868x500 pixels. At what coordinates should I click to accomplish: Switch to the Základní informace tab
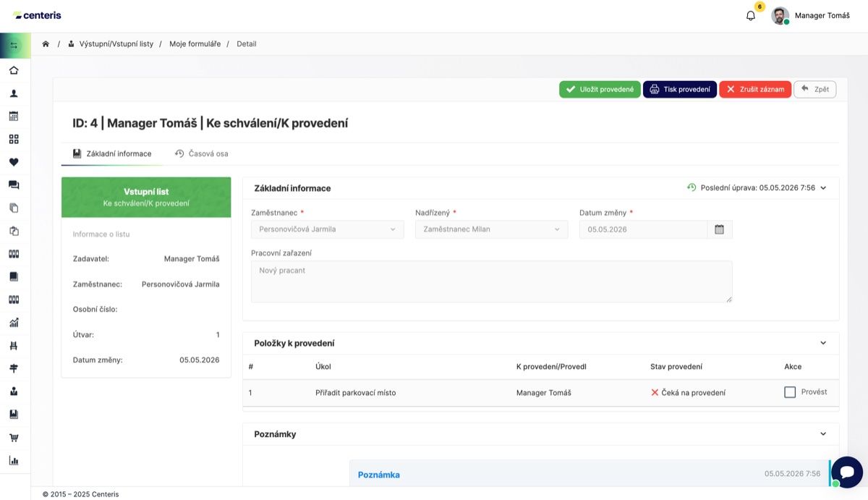112,154
